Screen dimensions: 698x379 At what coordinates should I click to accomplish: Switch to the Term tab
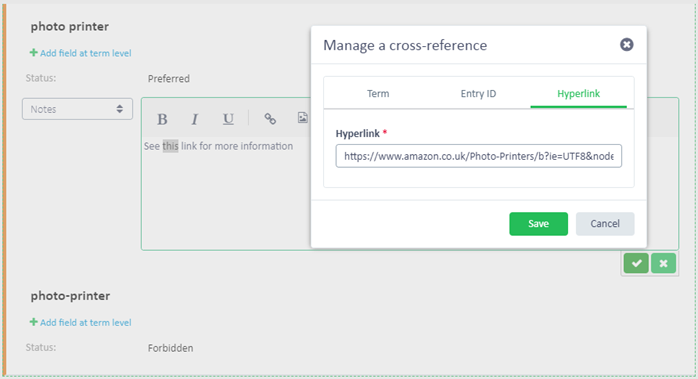[378, 94]
